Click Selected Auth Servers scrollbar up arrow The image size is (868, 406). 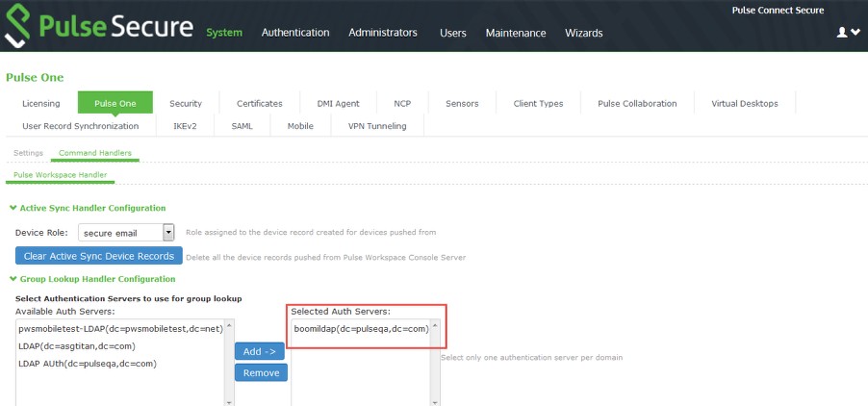click(x=435, y=324)
